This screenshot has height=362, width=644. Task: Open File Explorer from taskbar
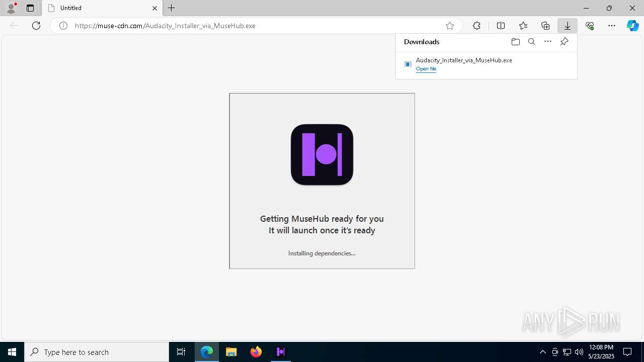[231, 352]
